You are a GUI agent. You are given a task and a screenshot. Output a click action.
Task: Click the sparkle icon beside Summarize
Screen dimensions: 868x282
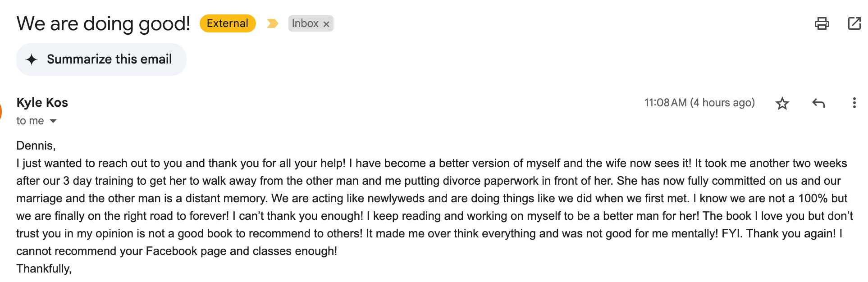32,59
